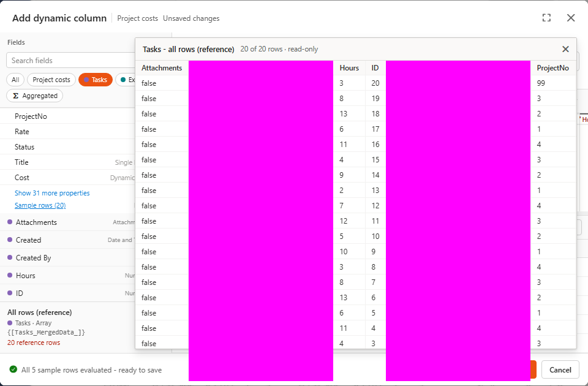Click the 20 of 20 rows read-only label

(279, 49)
